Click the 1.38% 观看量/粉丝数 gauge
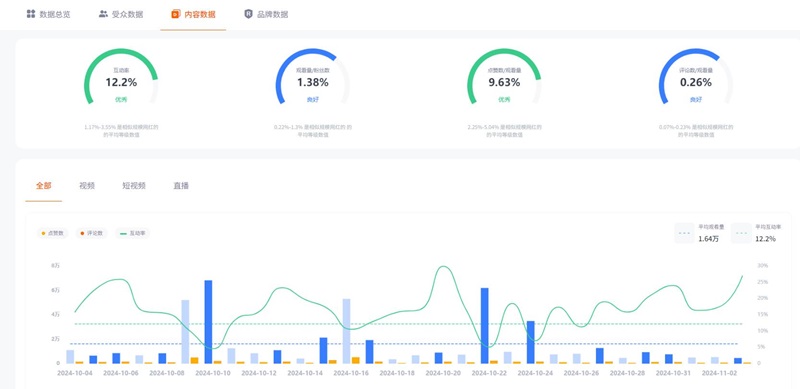 tap(313, 77)
